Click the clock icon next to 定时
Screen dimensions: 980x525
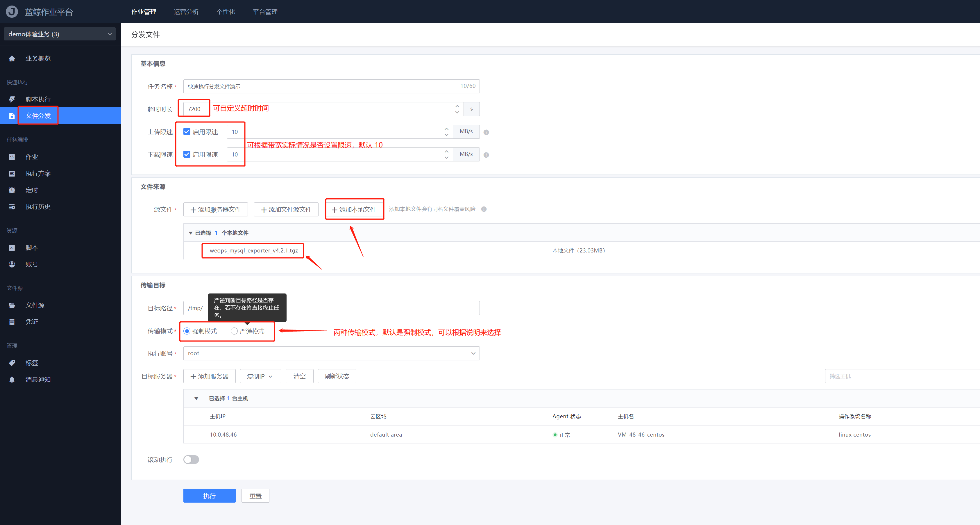pos(12,190)
